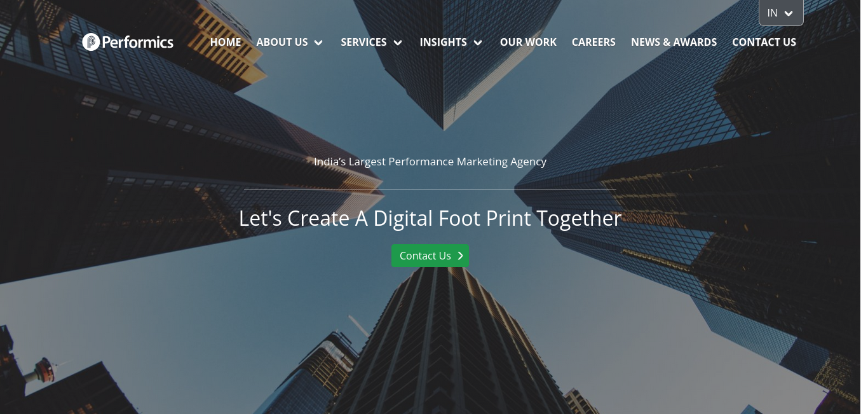Click the Performics fingerprint logo icon
868x414 pixels.
[x=91, y=42]
